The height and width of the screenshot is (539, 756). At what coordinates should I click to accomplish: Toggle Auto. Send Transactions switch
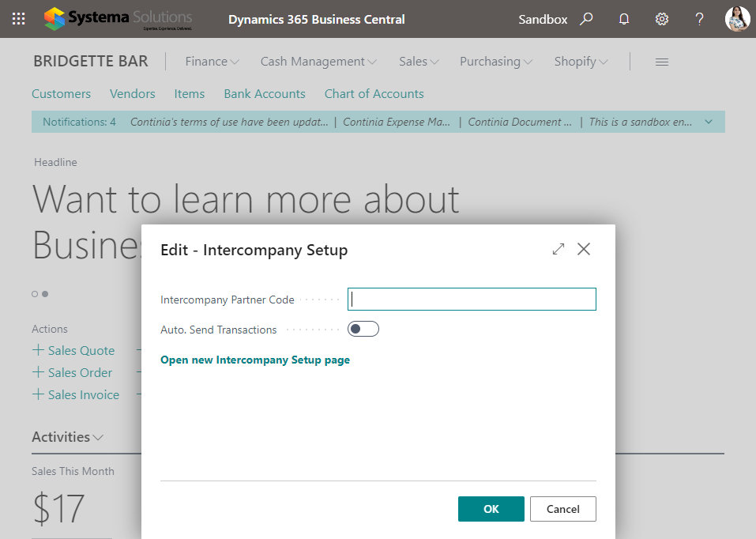tap(363, 330)
